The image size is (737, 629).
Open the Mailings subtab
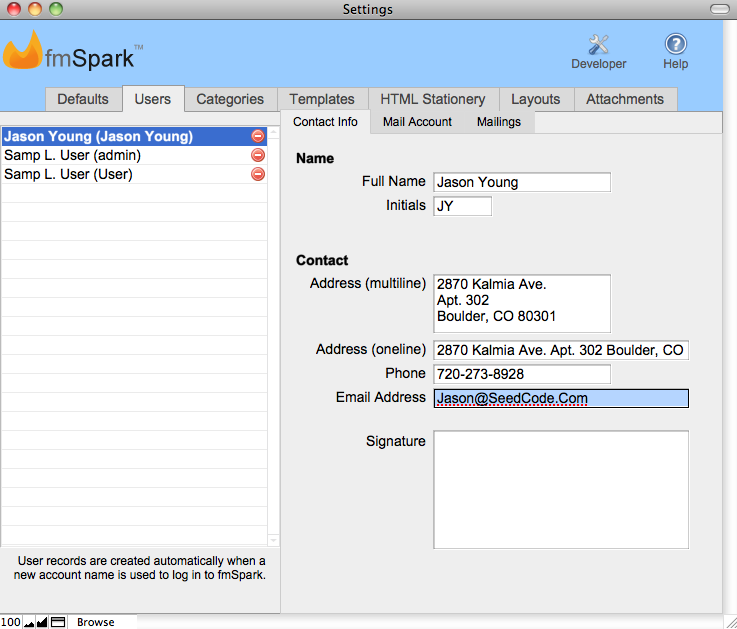[498, 122]
